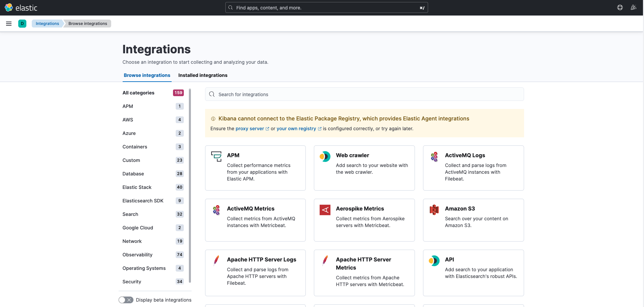Click the Aerospike Metrics red icon
The image size is (644, 307).
325,210
